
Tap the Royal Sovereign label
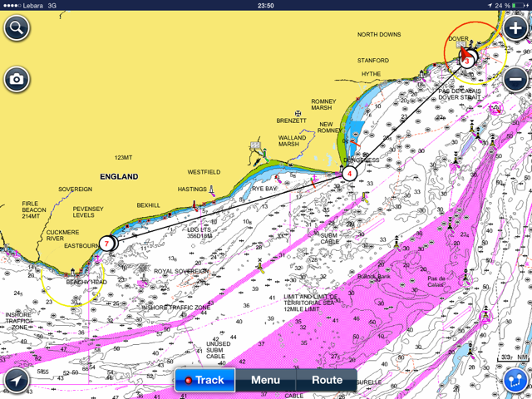point(181,271)
